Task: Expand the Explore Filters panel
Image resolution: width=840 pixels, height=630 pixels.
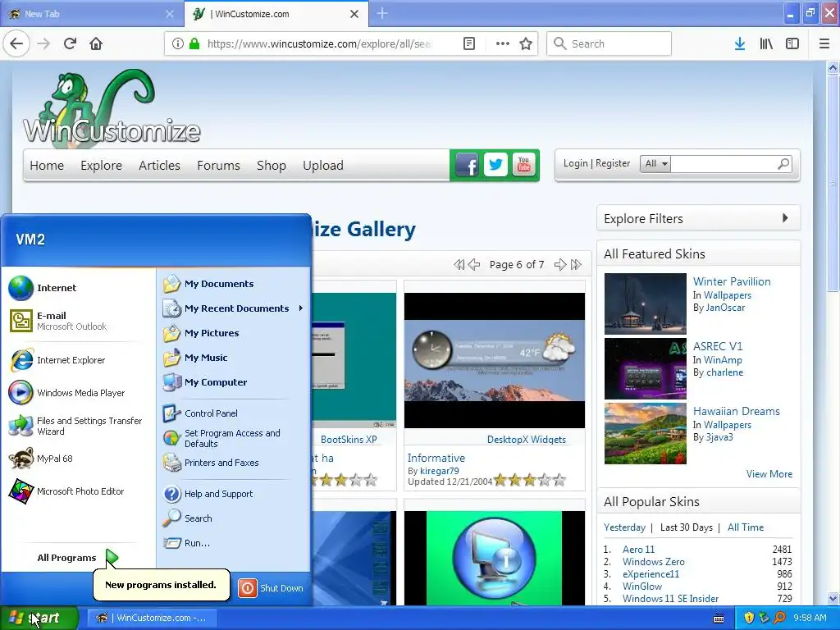Action: coord(698,218)
